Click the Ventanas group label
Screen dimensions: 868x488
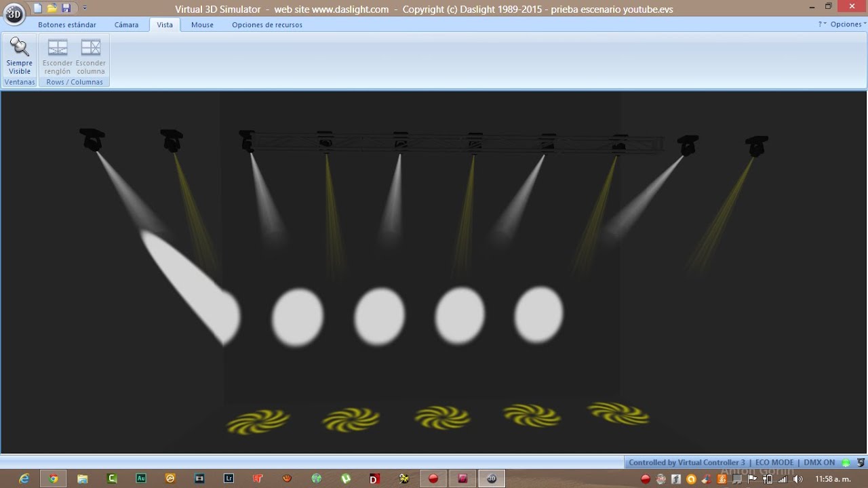coord(20,82)
